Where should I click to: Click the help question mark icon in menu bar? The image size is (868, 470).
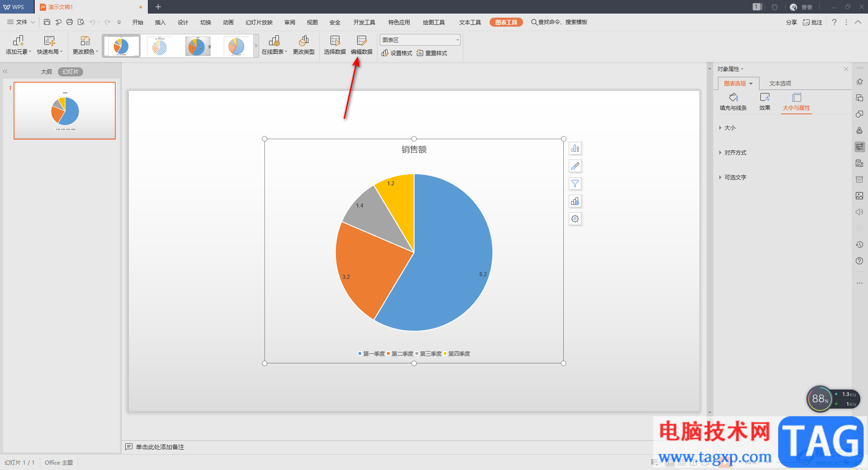(x=834, y=22)
